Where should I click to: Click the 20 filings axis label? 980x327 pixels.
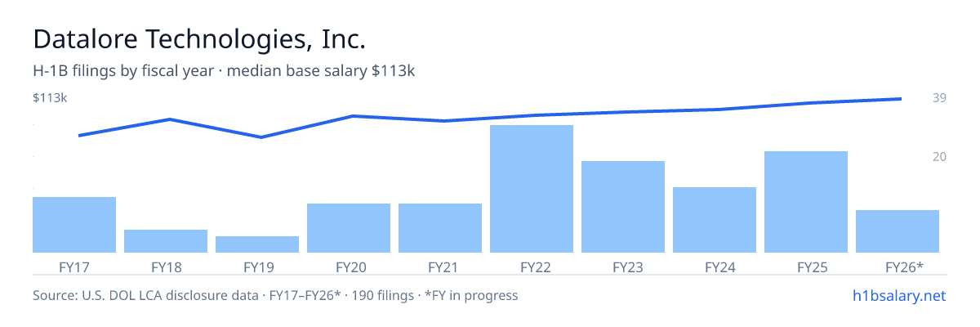click(x=939, y=156)
